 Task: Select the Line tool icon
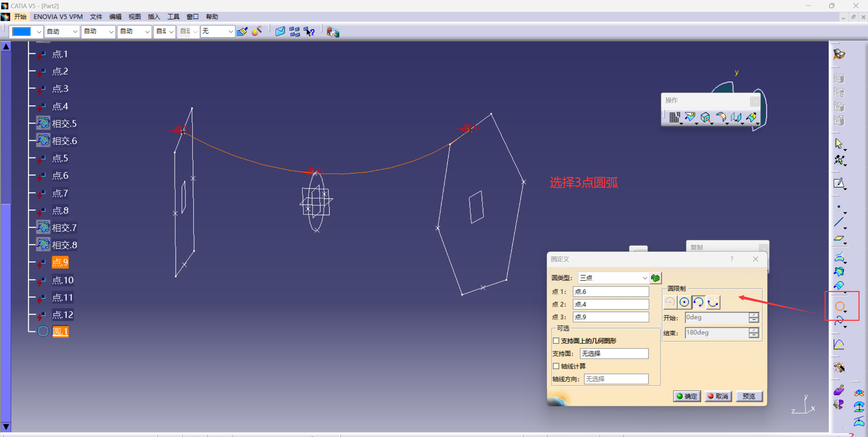[839, 222]
